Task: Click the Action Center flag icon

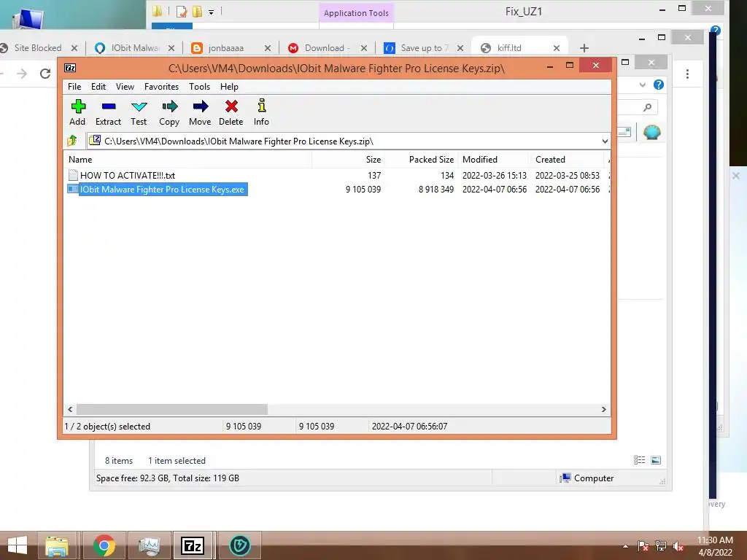Action: click(643, 546)
